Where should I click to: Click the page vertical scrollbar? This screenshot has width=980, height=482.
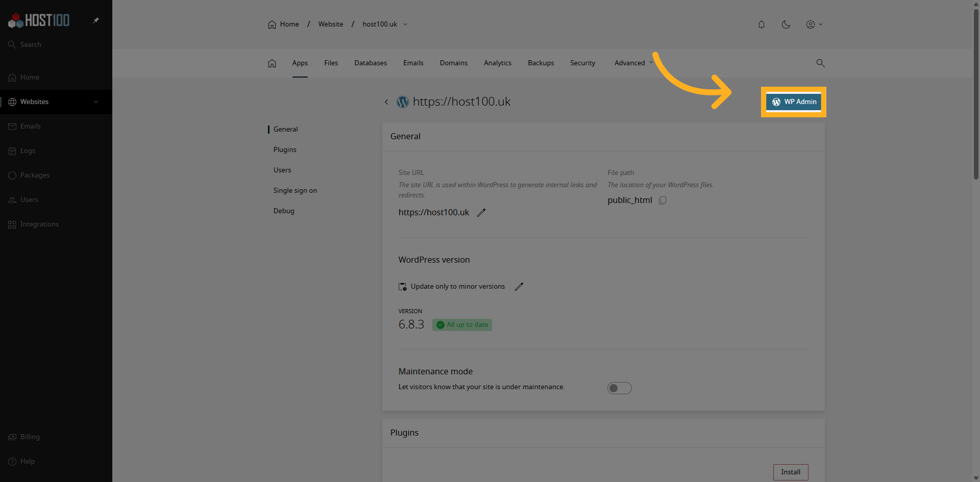[976, 94]
